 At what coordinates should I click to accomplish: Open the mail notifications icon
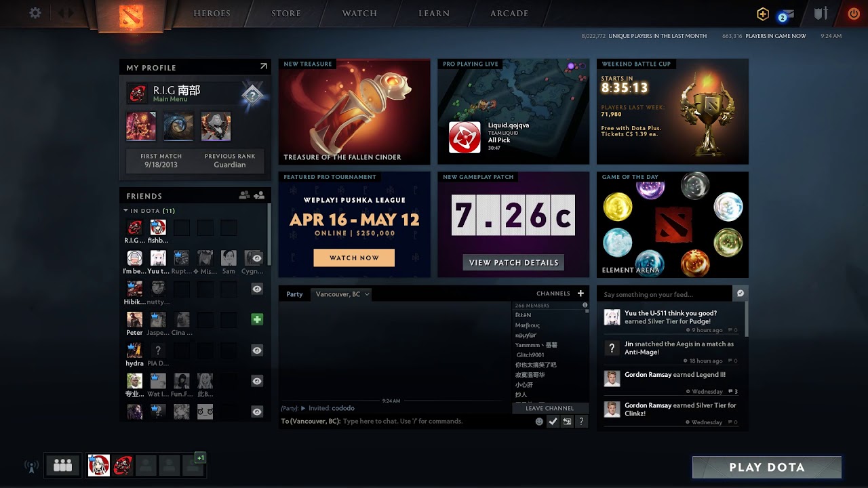[x=787, y=14]
